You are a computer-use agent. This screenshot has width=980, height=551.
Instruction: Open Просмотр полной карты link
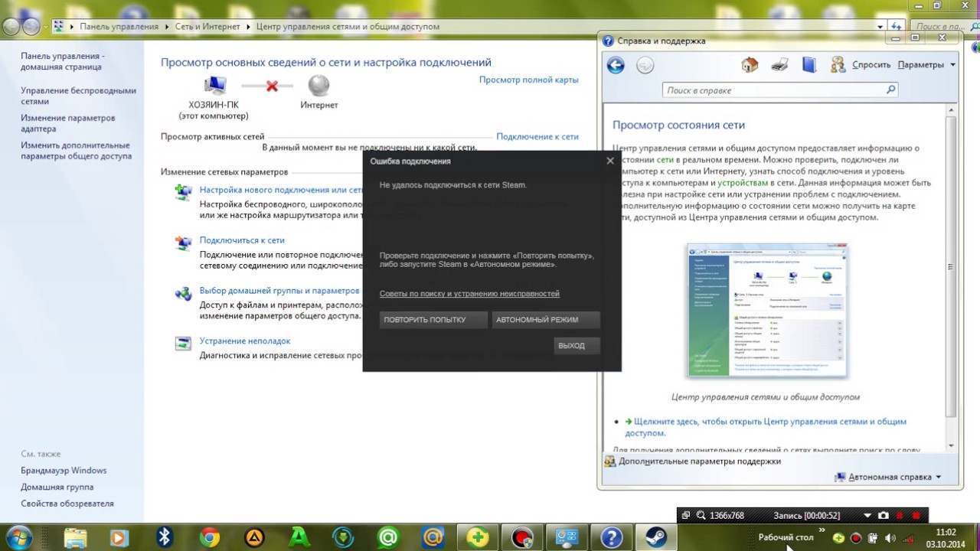[529, 80]
